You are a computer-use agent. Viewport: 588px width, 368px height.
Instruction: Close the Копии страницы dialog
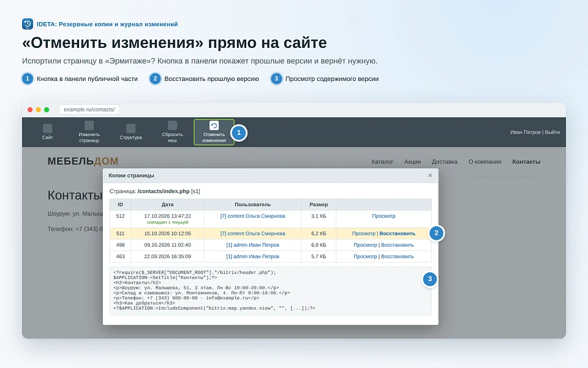click(430, 175)
